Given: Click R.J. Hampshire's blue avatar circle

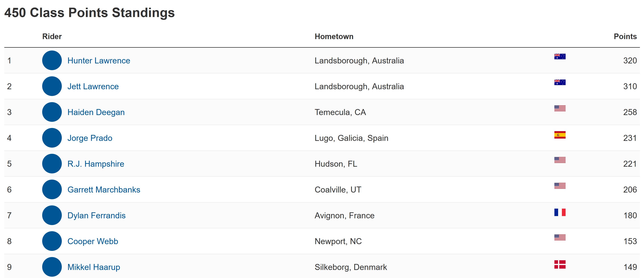Looking at the screenshot, I should [x=52, y=164].
